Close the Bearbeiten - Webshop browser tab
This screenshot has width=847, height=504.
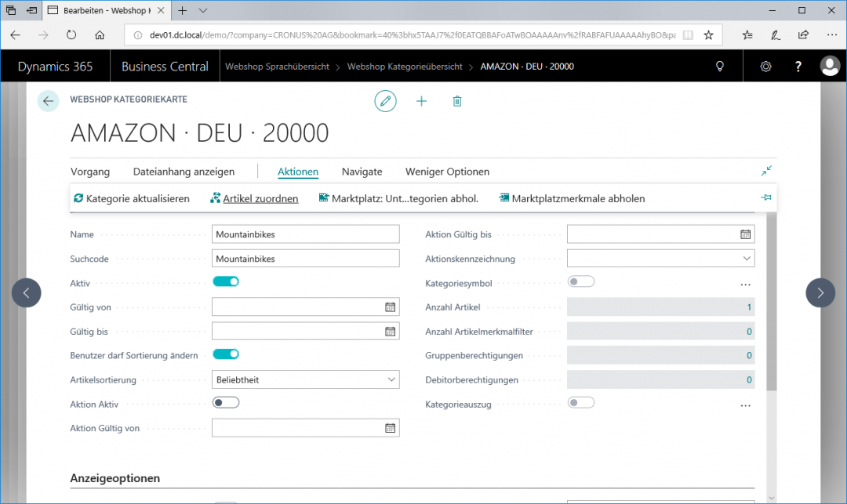coord(161,10)
